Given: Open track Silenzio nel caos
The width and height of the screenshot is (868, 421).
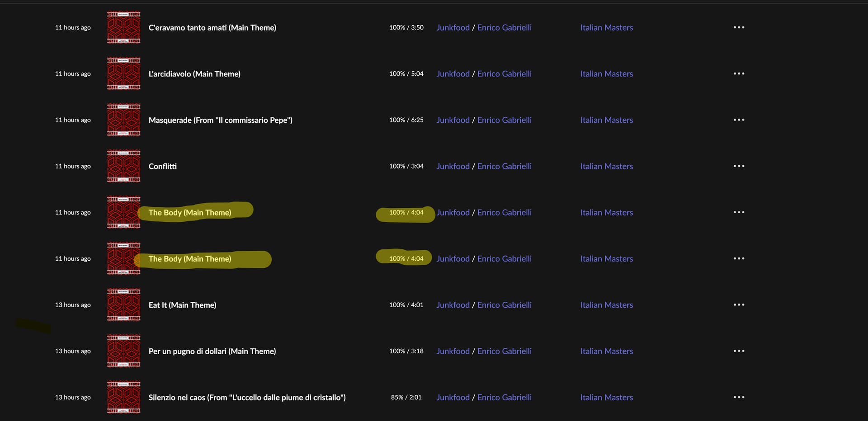Looking at the screenshot, I should [247, 398].
